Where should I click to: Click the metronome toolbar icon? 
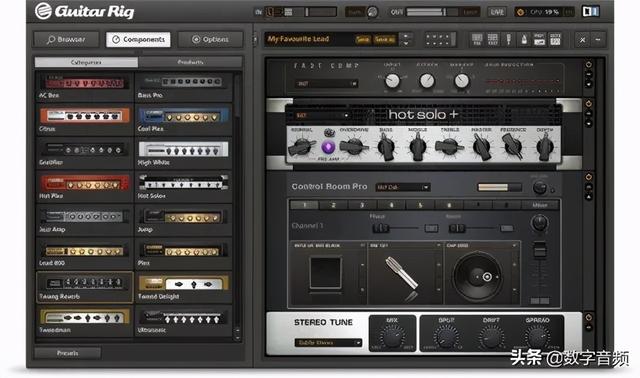[x=524, y=39]
